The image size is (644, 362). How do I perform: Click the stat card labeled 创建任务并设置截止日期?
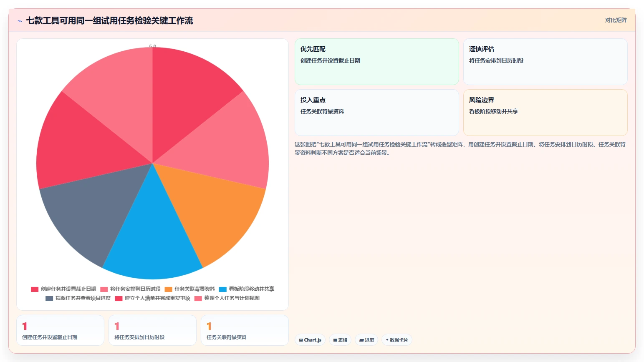point(60,330)
